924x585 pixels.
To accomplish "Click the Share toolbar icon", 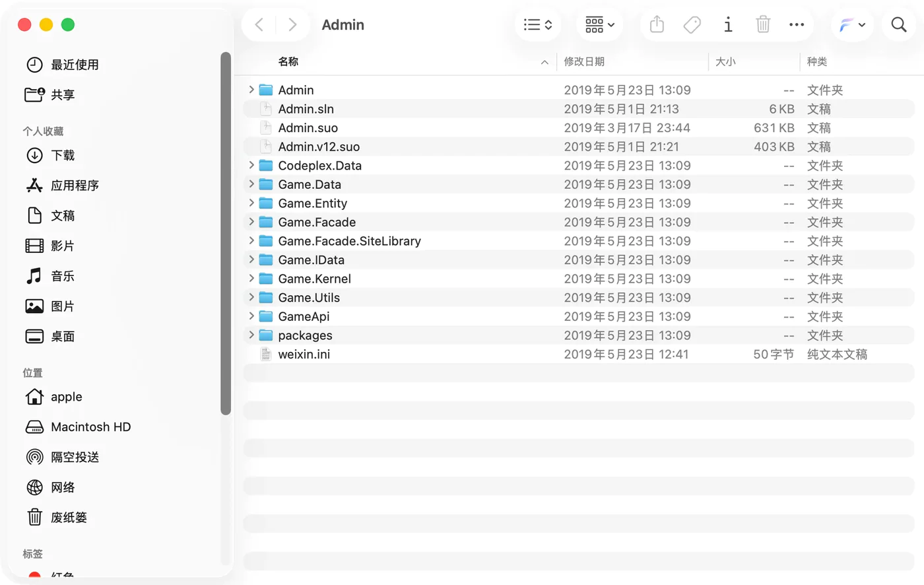I will tap(657, 25).
